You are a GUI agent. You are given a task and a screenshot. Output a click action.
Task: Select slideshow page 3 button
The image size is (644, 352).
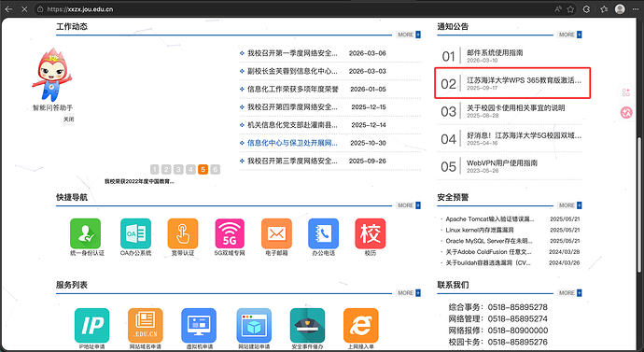(178, 169)
